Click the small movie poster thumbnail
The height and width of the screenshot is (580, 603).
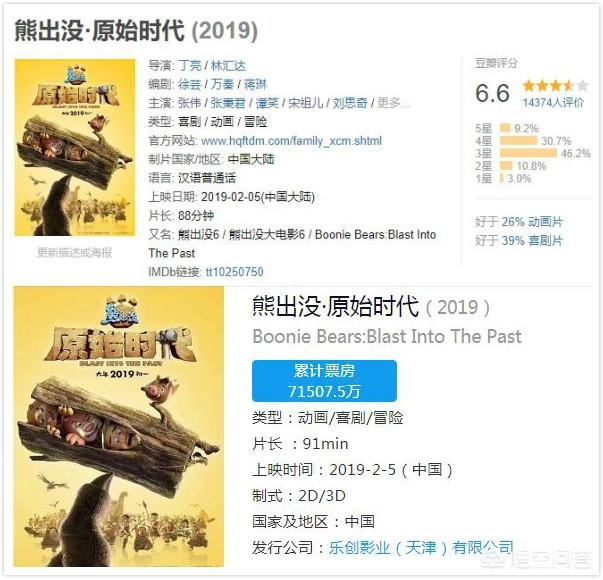coord(75,147)
